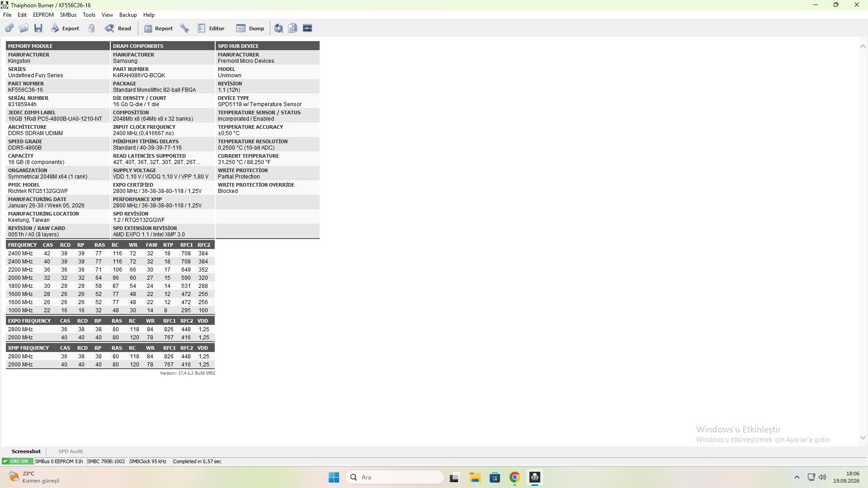Click the copy documents icon in toolbar

pyautogui.click(x=293, y=28)
